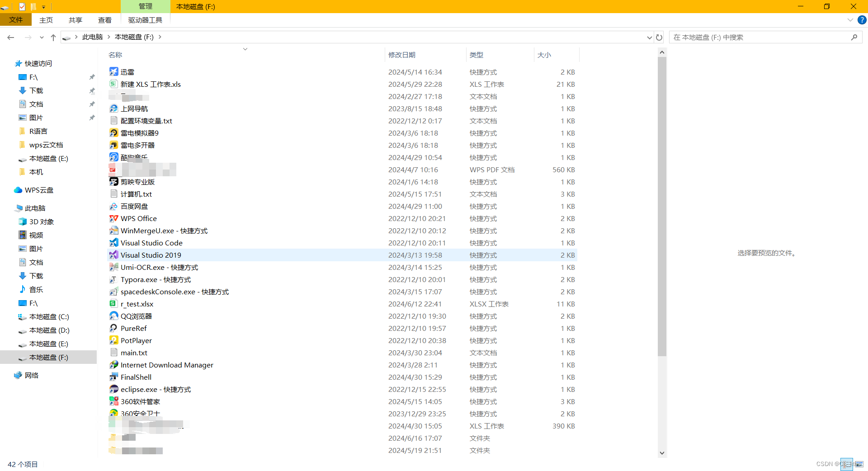Open the R语言 folder in quick access
868x471 pixels.
38,132
